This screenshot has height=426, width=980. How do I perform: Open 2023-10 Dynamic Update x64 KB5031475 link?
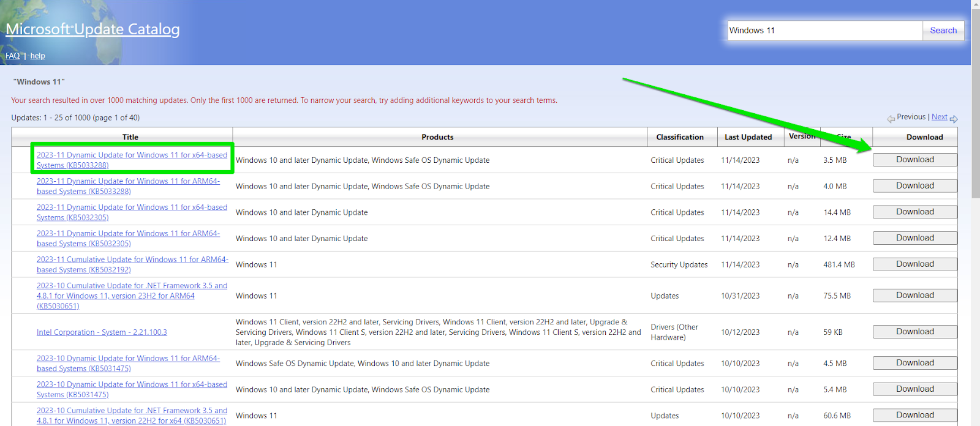pos(132,389)
